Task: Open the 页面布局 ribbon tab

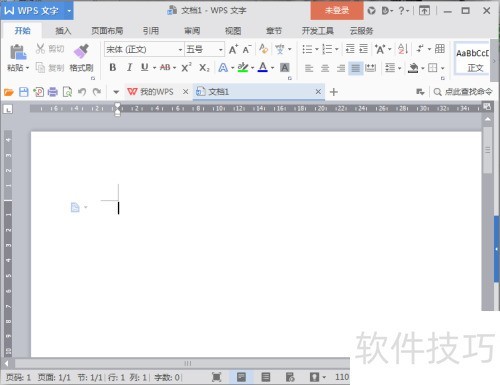Action: (107, 31)
